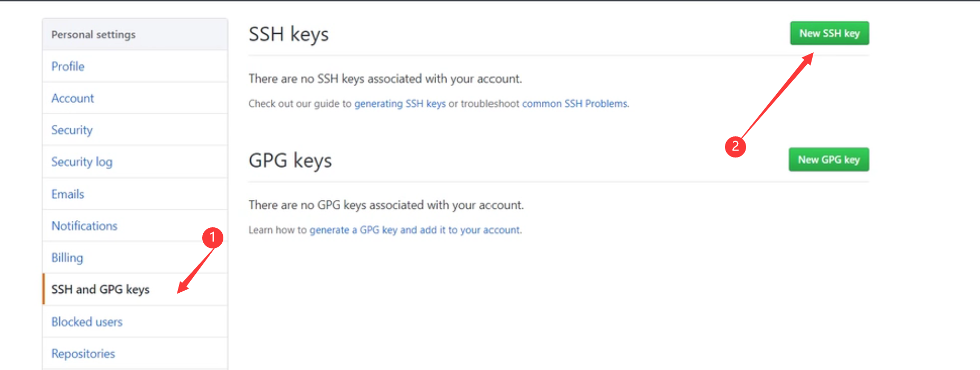Viewport: 980px width, 370px height.
Task: Click the GPG keys section heading
Action: pyautogui.click(x=290, y=161)
